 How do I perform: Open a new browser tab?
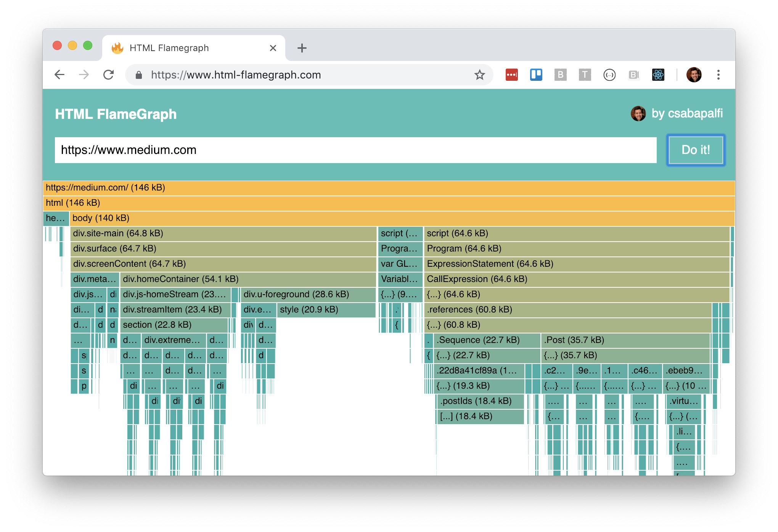(302, 48)
